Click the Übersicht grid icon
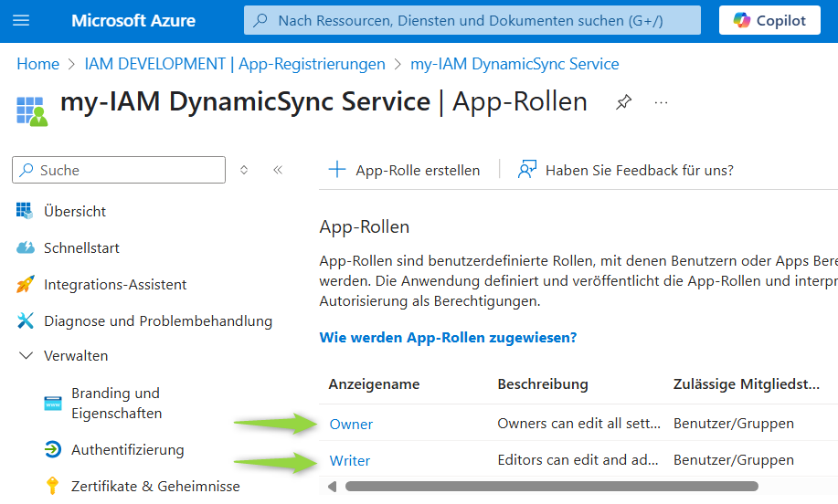 25,211
